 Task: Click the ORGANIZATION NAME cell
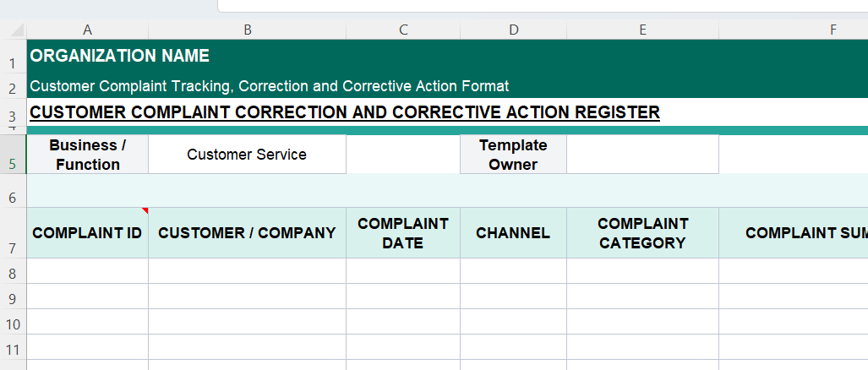[120, 57]
